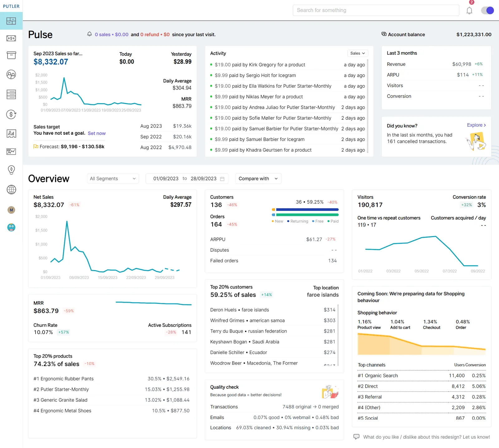Screen dimensions: 499x448
Task: Click the Account balance wallet icon
Action: (384, 34)
